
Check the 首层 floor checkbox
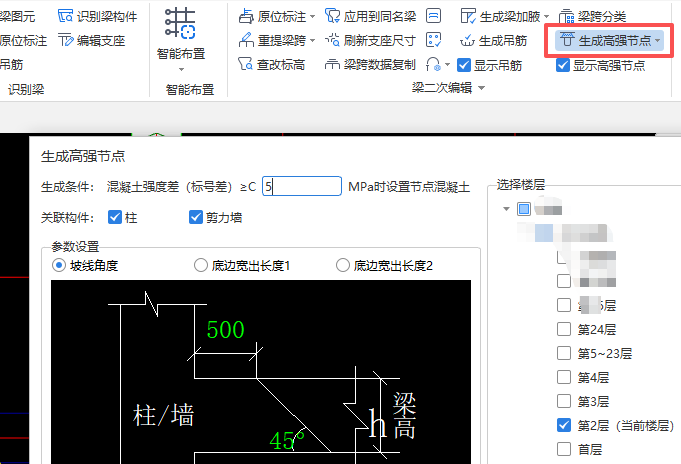click(x=564, y=448)
